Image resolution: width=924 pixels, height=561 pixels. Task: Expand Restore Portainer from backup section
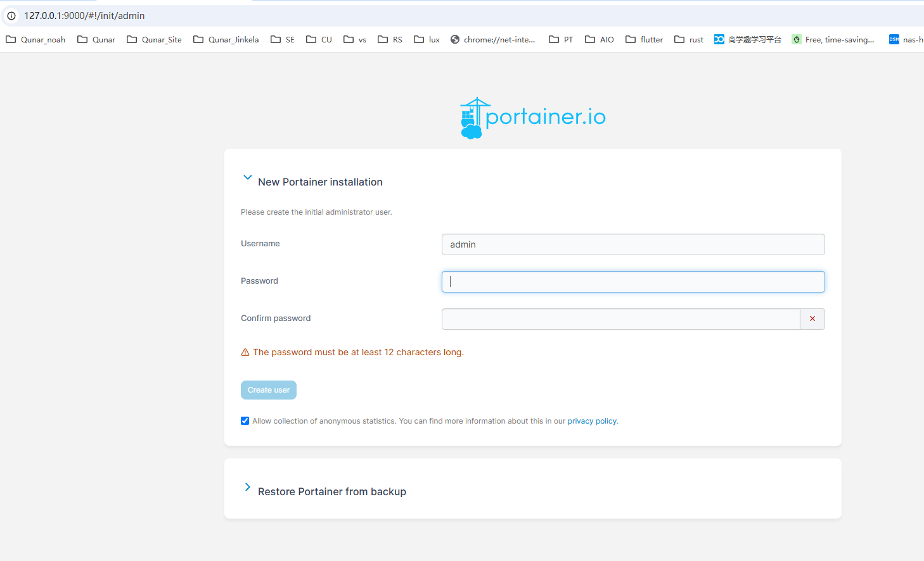tap(248, 487)
